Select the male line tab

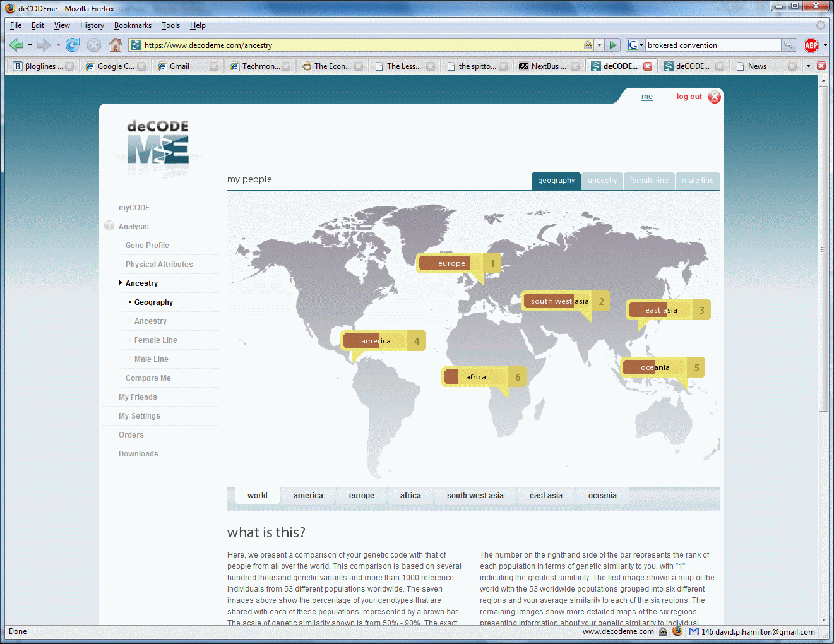[x=698, y=181]
